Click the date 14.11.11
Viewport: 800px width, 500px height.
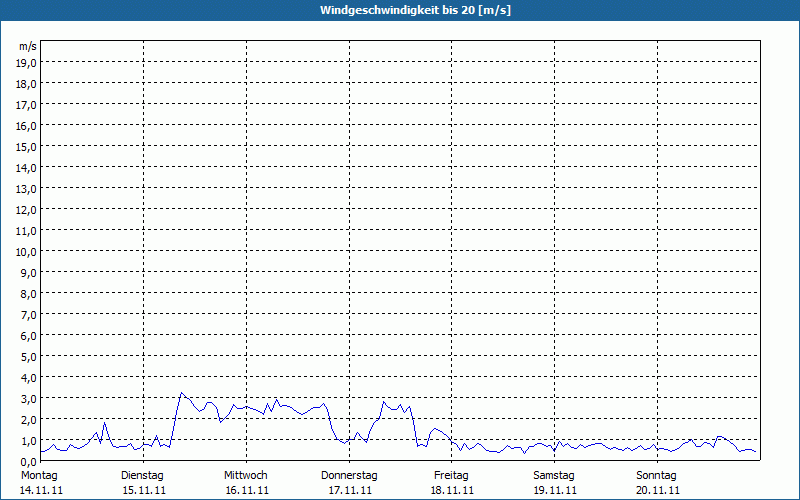(41, 491)
